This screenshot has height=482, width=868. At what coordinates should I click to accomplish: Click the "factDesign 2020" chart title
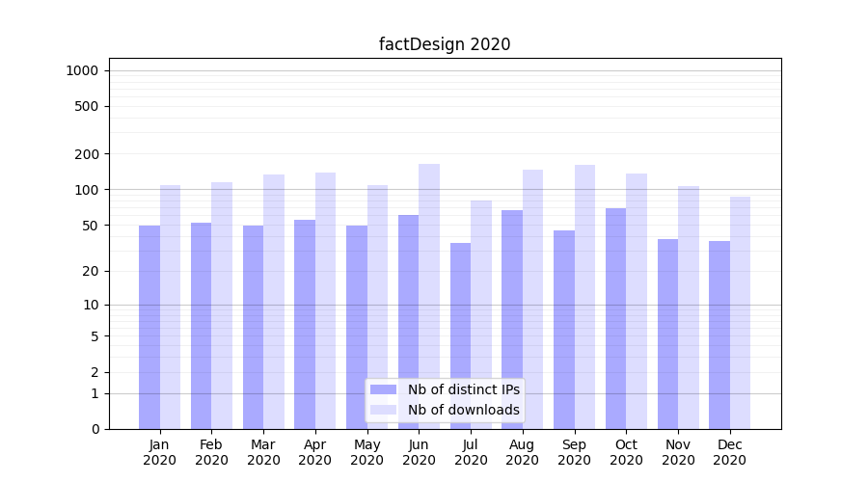444,44
